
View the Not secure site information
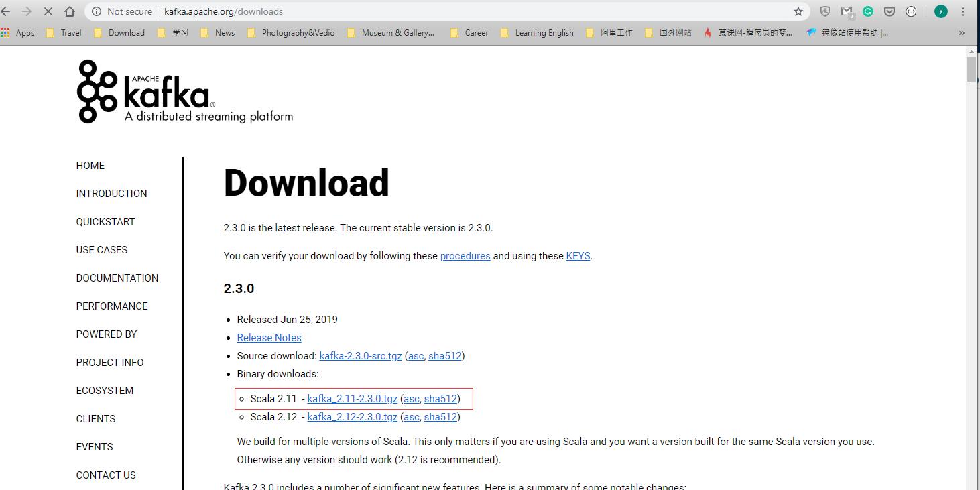click(121, 11)
